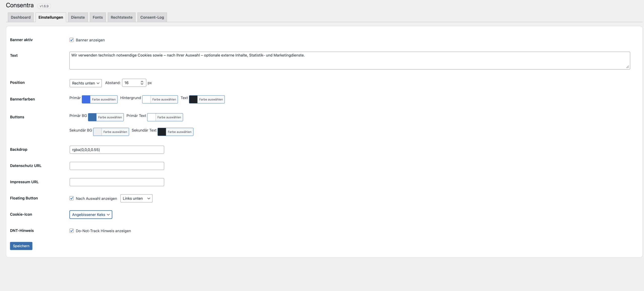Increase the Abstand spinner value
The height and width of the screenshot is (291, 644).
coord(142,82)
